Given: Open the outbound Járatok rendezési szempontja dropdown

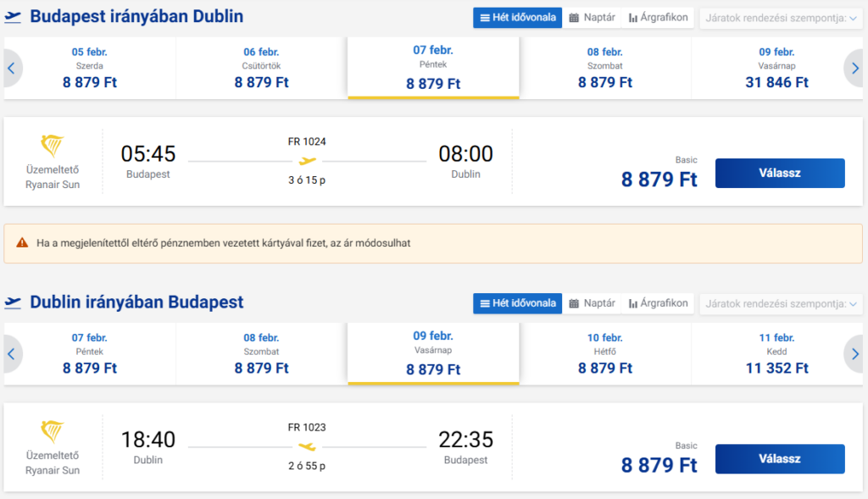Looking at the screenshot, I should (780, 18).
